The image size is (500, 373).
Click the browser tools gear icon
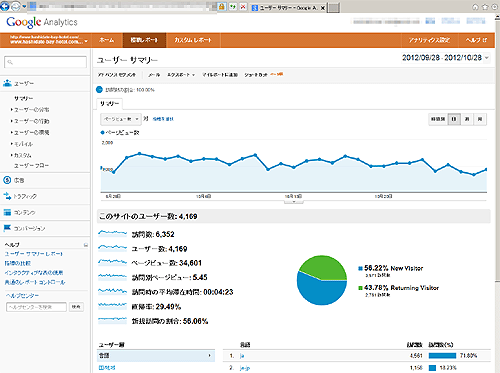(x=495, y=7)
